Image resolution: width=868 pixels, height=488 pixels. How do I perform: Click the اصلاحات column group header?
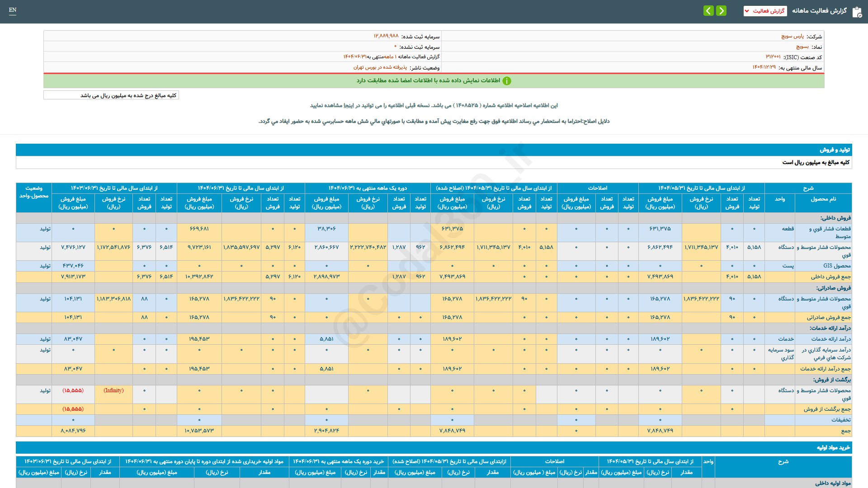coord(597,188)
